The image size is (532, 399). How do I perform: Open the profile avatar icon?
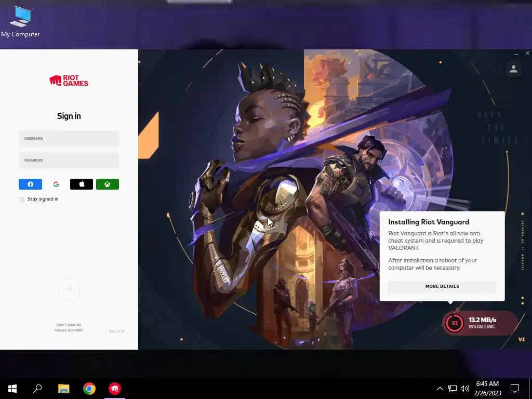(x=513, y=69)
